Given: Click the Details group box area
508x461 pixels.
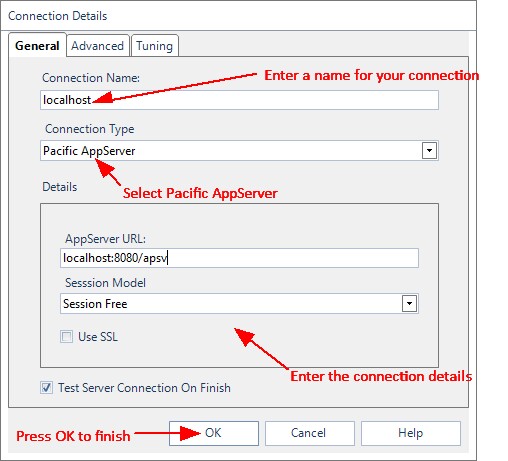Looking at the screenshot, I should pos(239,285).
